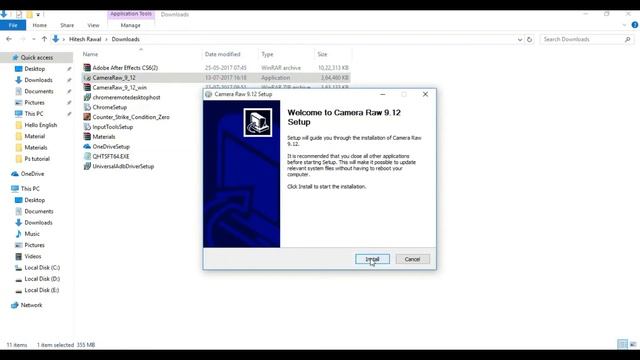640x360 pixels.
Task: Open Quick access in the navigation pane
Action: click(x=37, y=58)
